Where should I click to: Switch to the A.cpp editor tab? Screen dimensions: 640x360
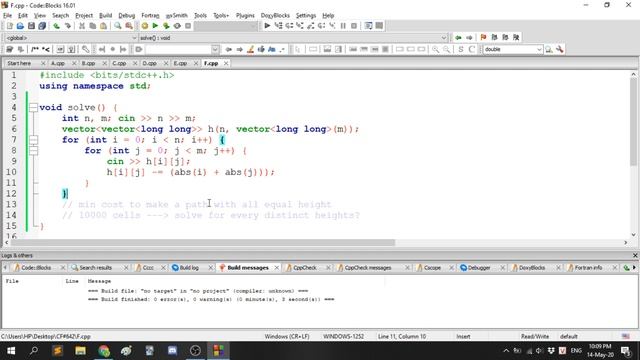coord(58,63)
